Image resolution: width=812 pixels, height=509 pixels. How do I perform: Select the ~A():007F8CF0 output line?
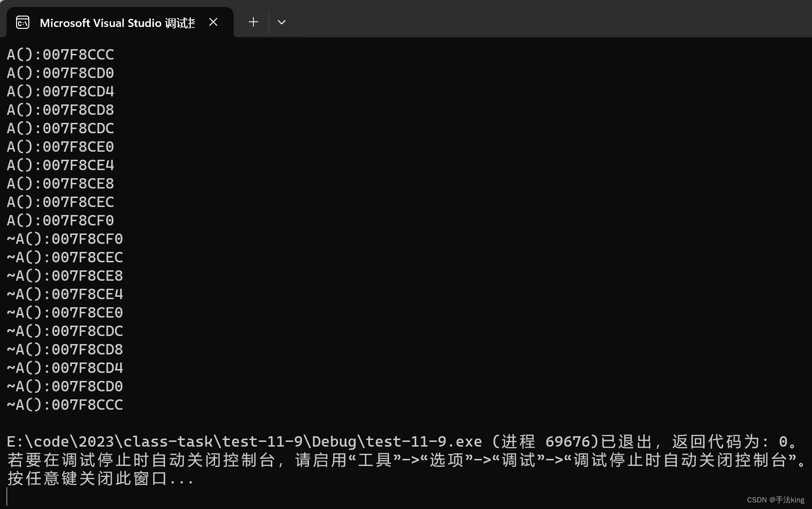coord(65,239)
